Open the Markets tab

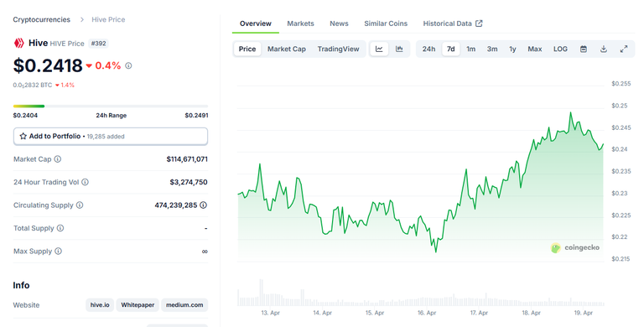tap(300, 23)
